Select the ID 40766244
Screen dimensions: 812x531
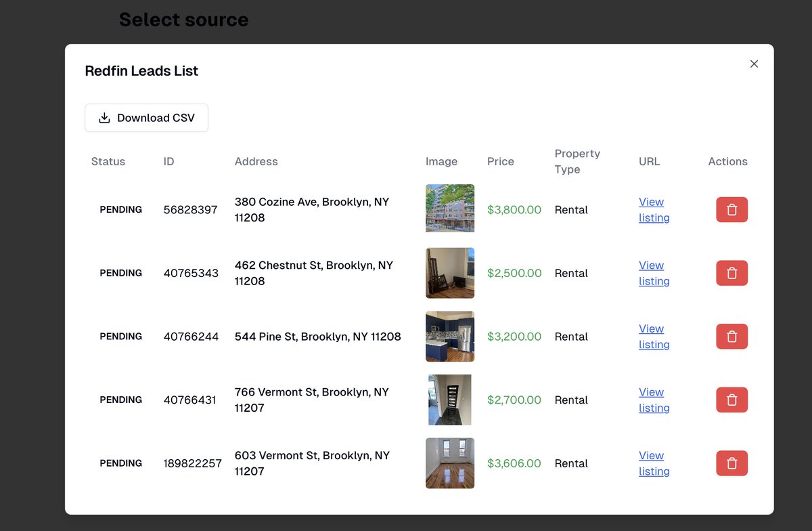coord(191,337)
